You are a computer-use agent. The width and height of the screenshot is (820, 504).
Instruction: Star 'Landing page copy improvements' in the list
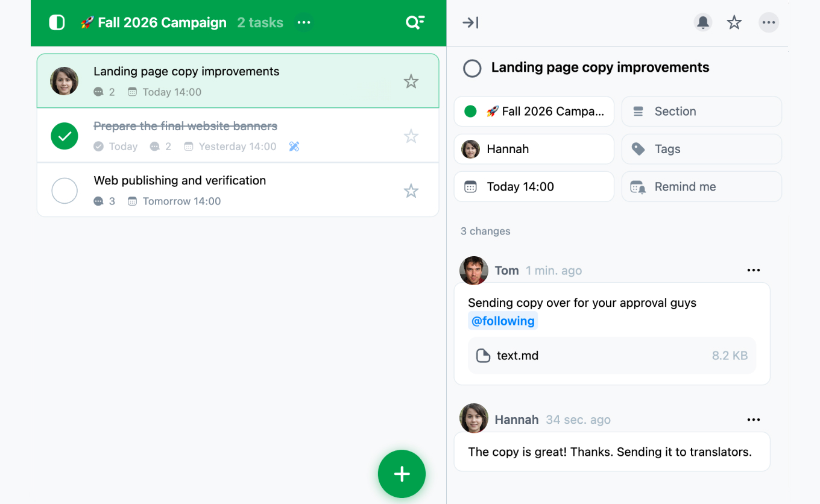411,81
